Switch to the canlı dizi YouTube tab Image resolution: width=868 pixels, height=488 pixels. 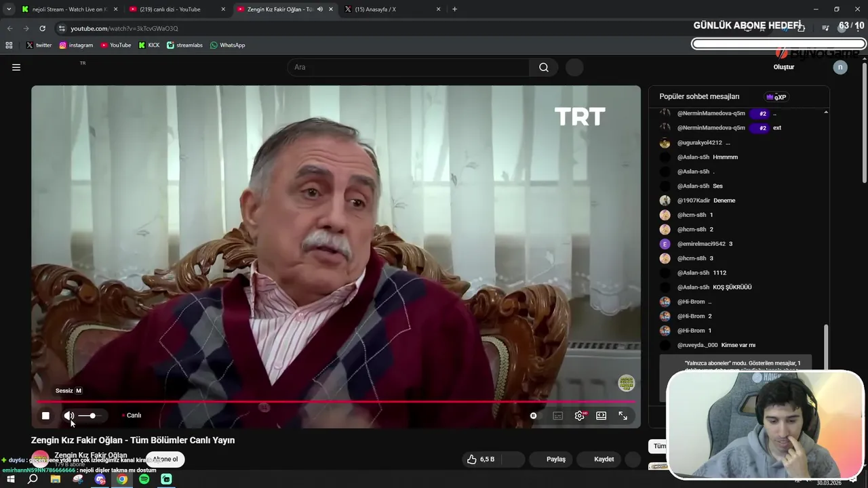[x=178, y=9]
